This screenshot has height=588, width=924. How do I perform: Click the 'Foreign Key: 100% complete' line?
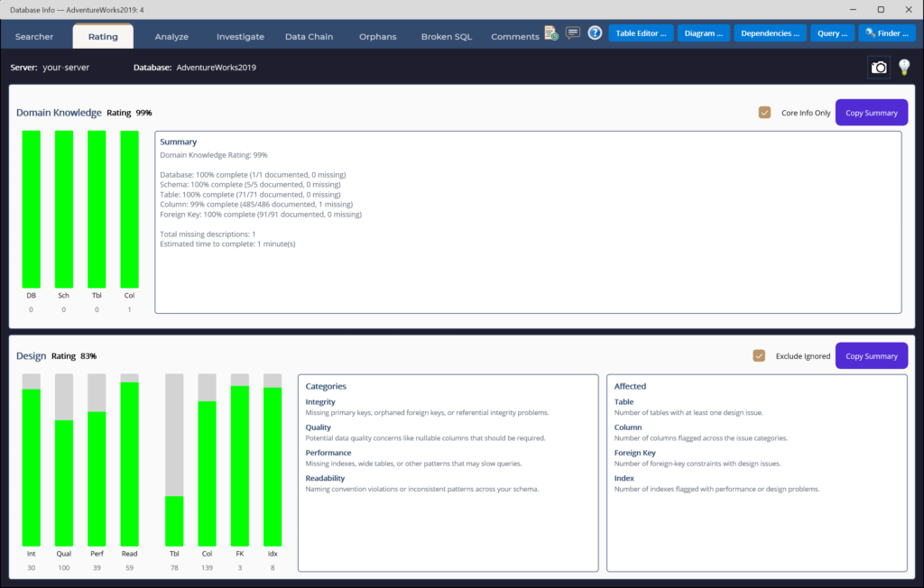261,215
